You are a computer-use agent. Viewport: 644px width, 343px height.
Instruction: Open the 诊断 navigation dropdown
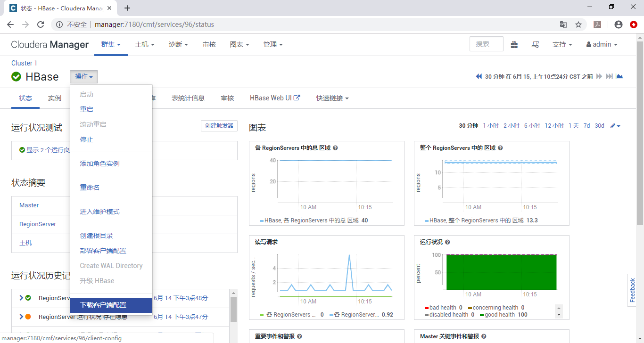tap(178, 44)
